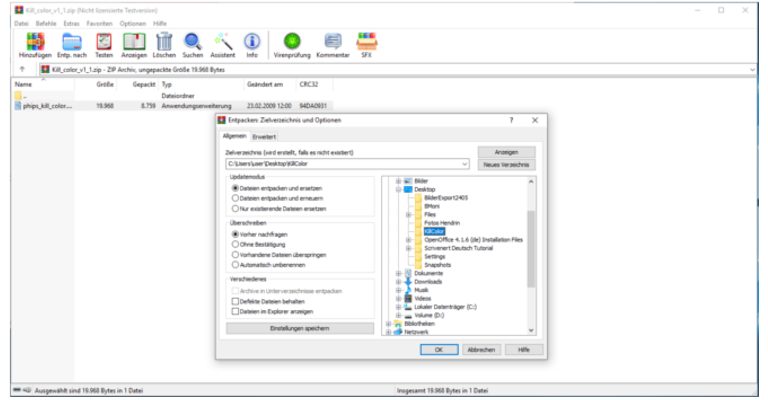Click the Löschen trash can icon
The width and height of the screenshot is (768, 400).
pos(165,41)
